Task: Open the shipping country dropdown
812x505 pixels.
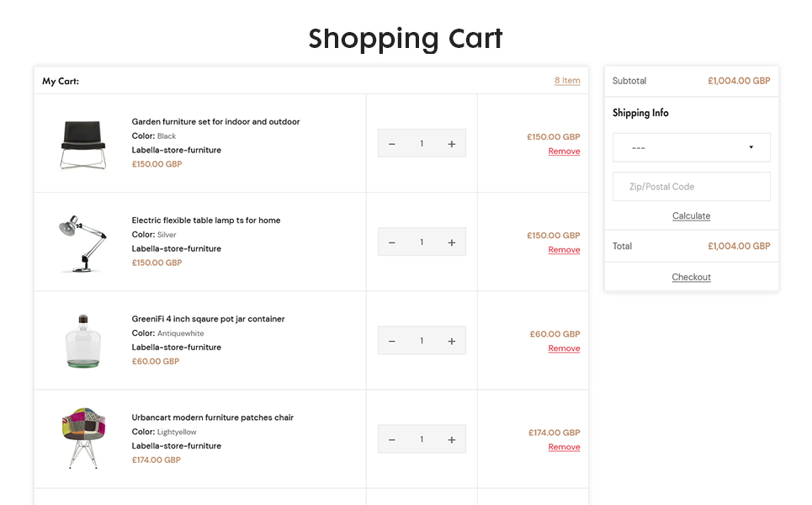Action: point(691,147)
